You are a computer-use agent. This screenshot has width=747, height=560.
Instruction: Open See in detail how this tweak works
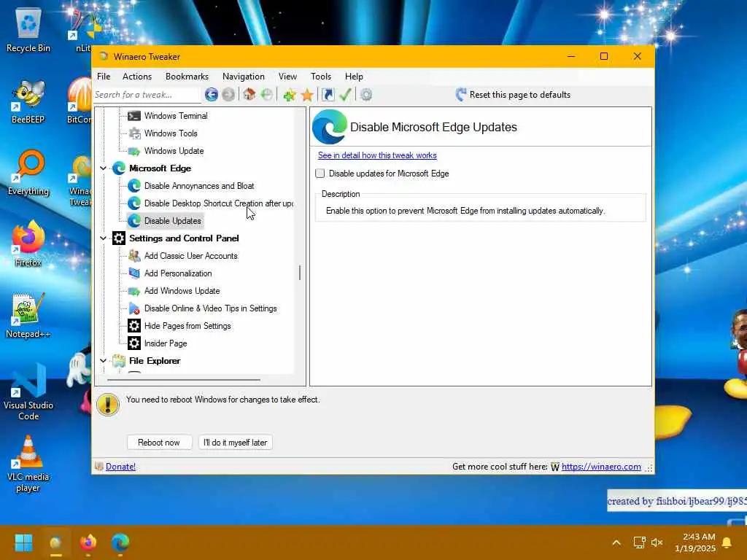click(x=377, y=155)
